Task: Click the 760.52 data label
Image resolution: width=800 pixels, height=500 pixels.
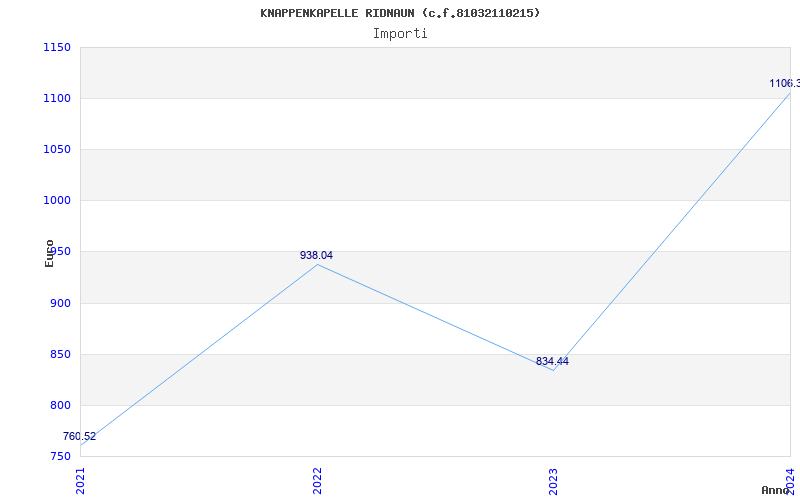Action: (79, 437)
